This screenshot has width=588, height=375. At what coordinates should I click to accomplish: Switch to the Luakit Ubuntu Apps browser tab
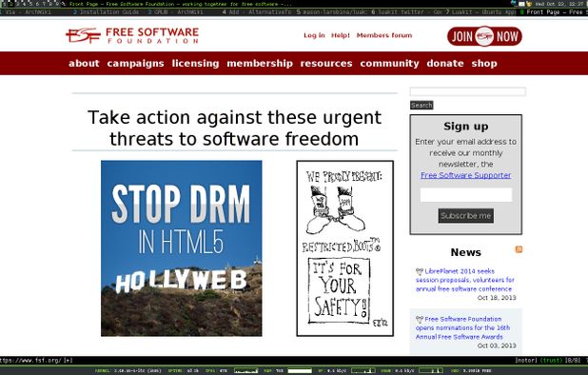point(480,12)
